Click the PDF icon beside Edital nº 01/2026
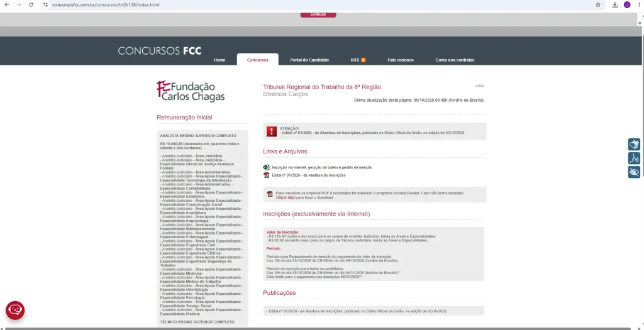The width and height of the screenshot is (644, 330). tap(266, 175)
